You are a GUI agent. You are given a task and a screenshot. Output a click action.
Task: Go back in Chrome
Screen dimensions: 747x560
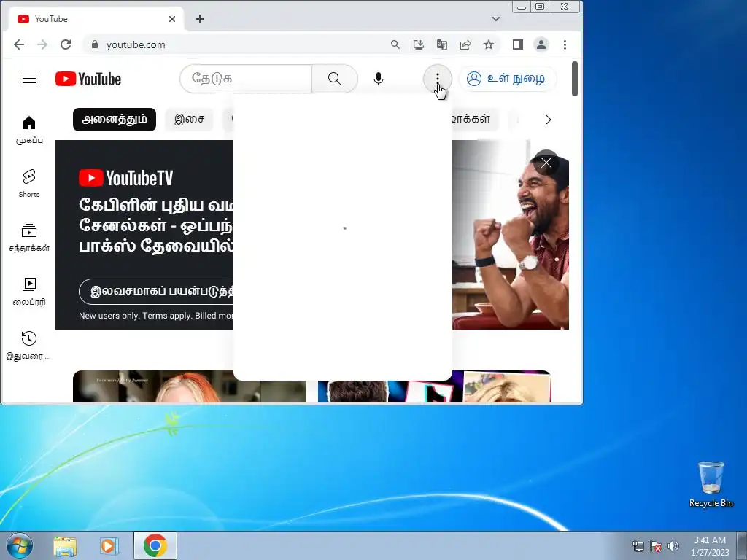coord(18,44)
